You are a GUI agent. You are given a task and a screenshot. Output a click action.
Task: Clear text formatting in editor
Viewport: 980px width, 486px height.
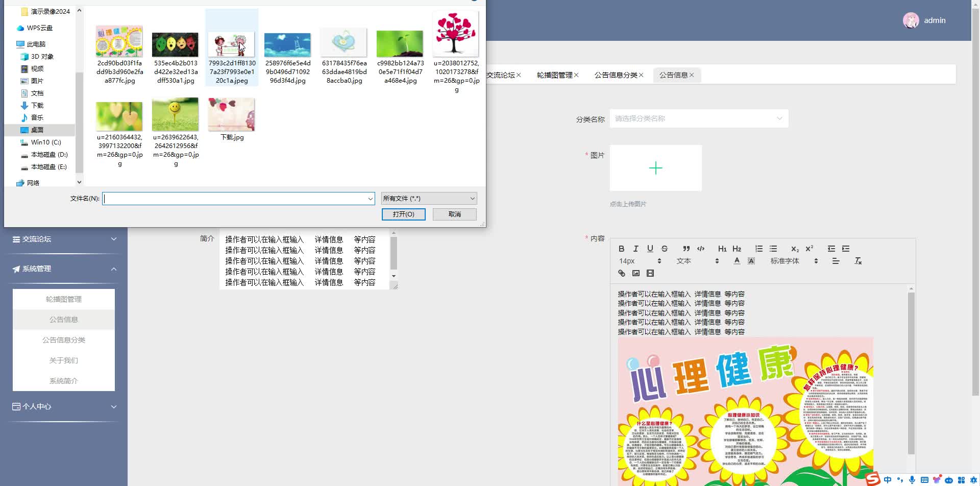pyautogui.click(x=858, y=261)
